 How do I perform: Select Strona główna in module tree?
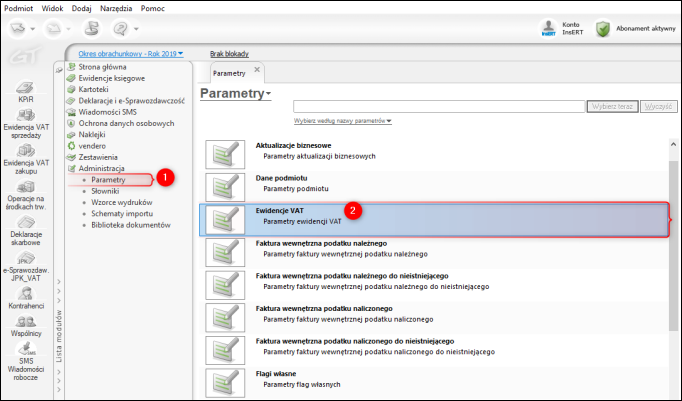tap(102, 67)
